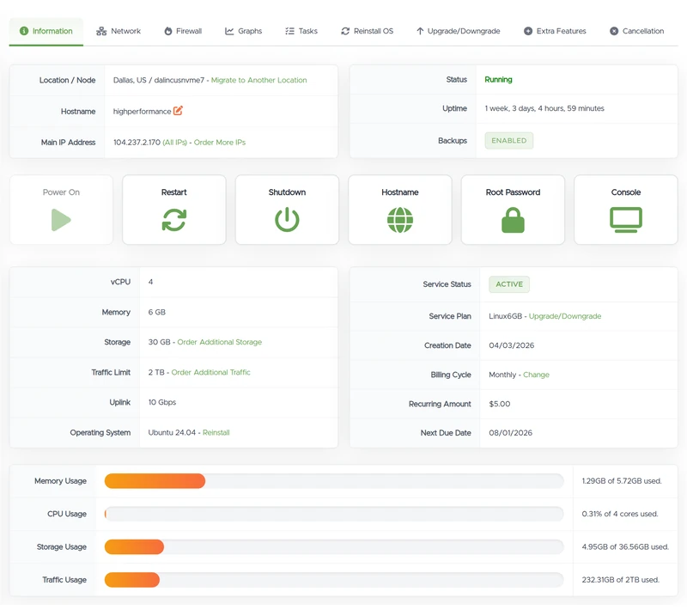Click the 10 Gbps uplink value
687x616 pixels.
coord(162,402)
